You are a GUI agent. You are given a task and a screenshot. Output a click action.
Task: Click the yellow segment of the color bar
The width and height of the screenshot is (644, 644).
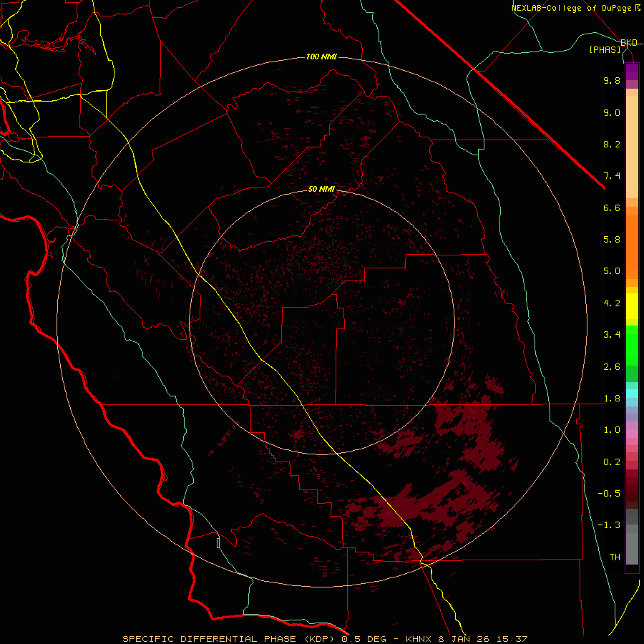point(632,306)
